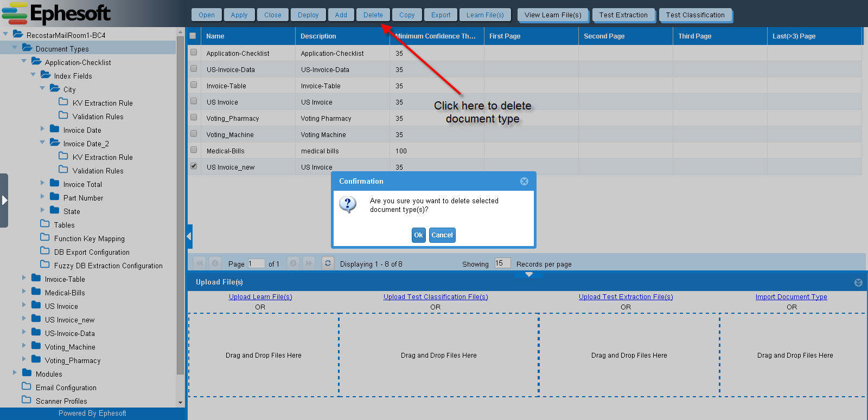868x420 pixels.
Task: Check the Medical-Bills row checkbox
Action: (194, 150)
